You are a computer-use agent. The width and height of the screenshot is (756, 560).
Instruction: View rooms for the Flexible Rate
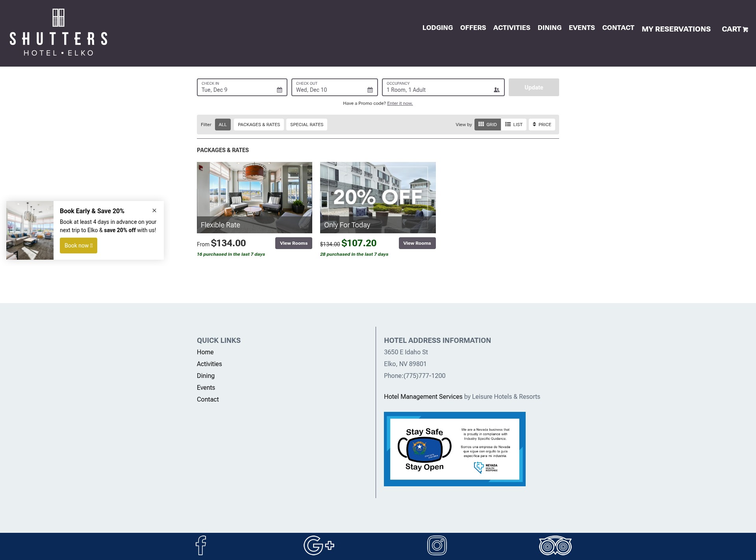(294, 243)
